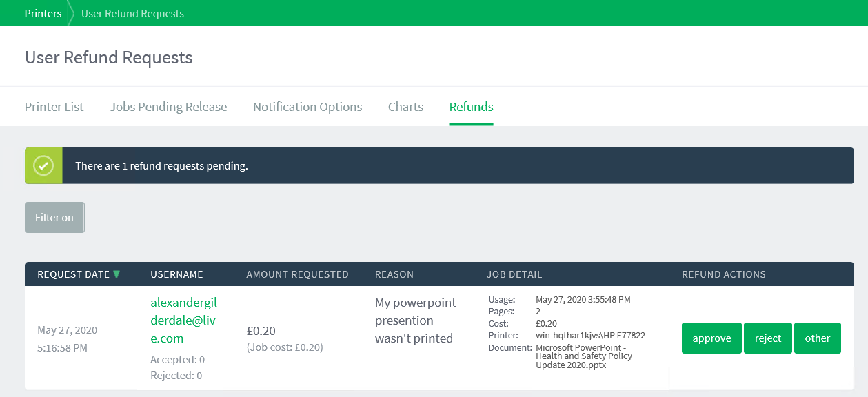Open the Printer List tab
Image resolution: width=868 pixels, height=397 pixels.
(54, 107)
